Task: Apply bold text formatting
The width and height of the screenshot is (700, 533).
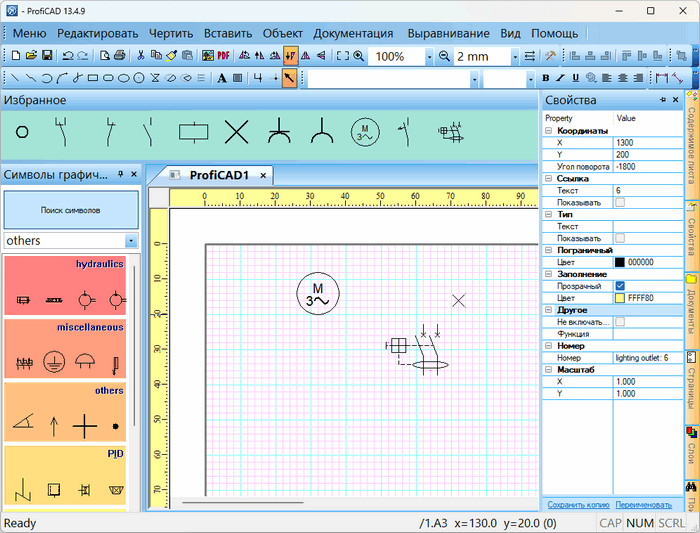Action: point(546,77)
